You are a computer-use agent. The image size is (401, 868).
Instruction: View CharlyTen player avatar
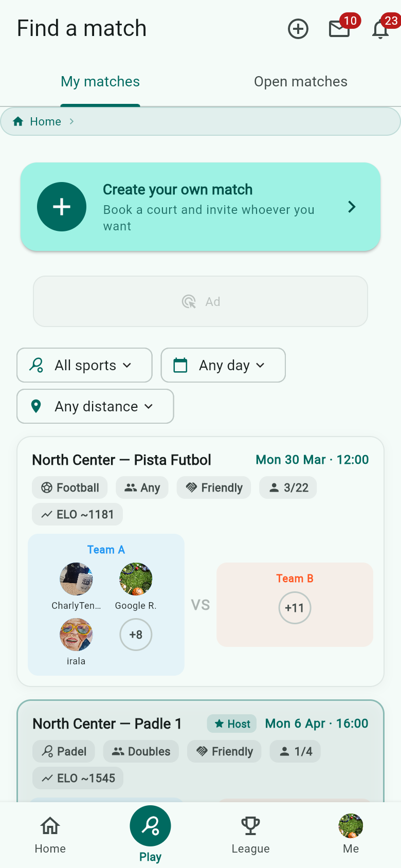(x=76, y=579)
